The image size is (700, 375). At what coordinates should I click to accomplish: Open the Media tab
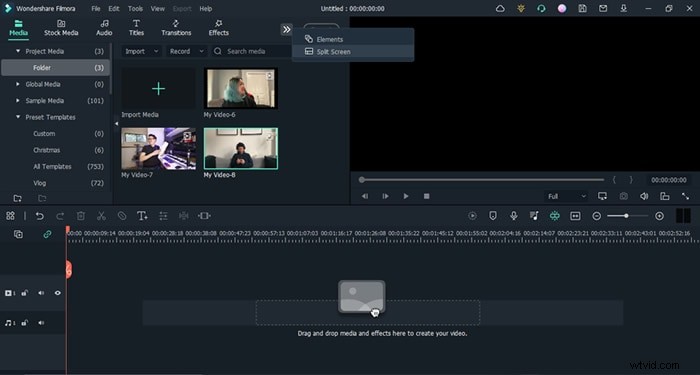(18, 28)
